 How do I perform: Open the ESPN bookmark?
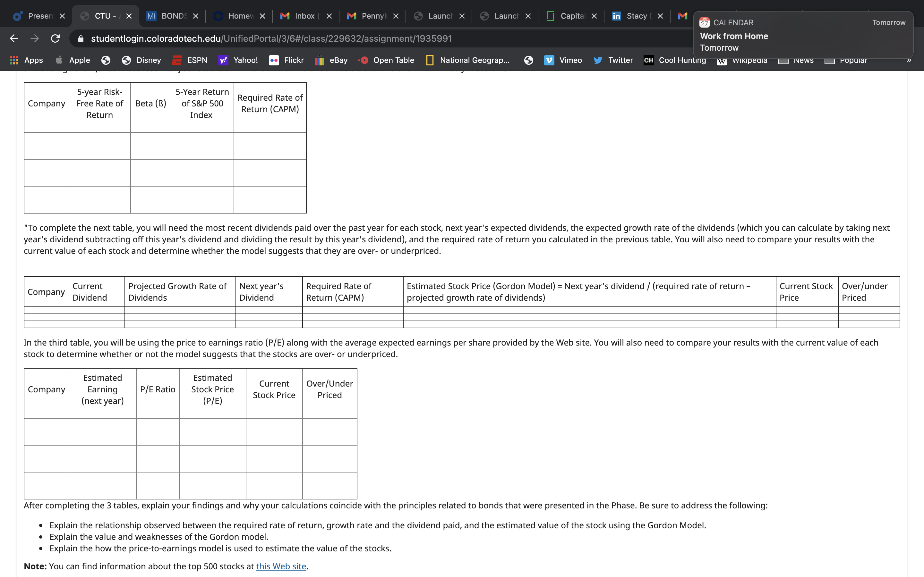coord(190,60)
